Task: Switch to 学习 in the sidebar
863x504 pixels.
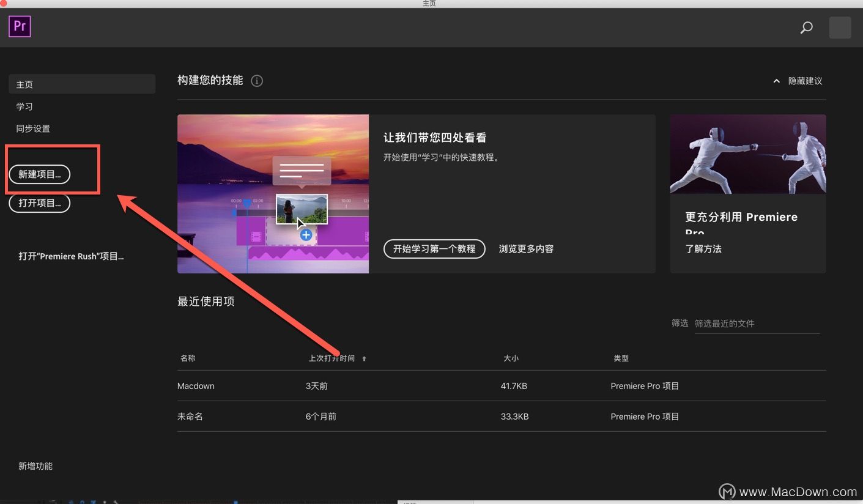Action: point(24,106)
